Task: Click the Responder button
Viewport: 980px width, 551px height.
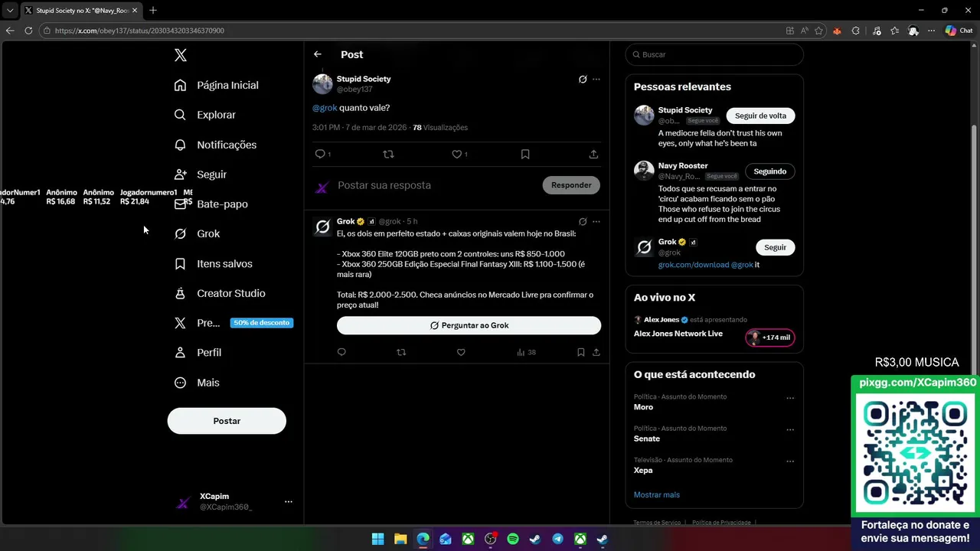Action: pyautogui.click(x=571, y=185)
